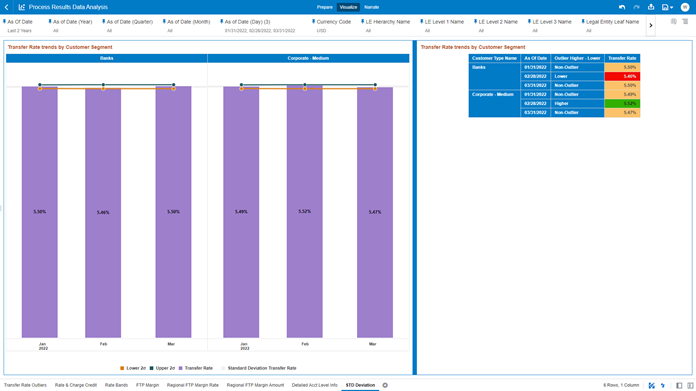Open the FTP Margin canvas tab
696x391 pixels.
pyautogui.click(x=147, y=385)
